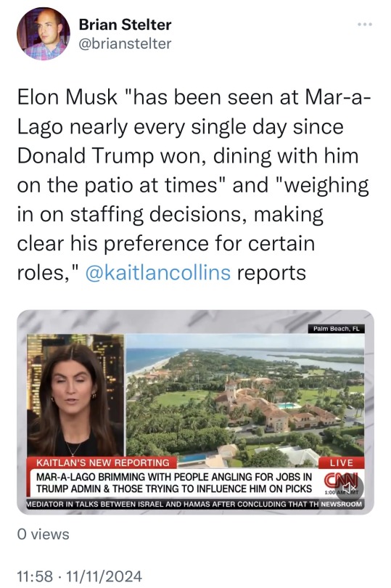Open the 11:58 tweet timestamp
Screen dimensions: 391x588
[x=35, y=576]
